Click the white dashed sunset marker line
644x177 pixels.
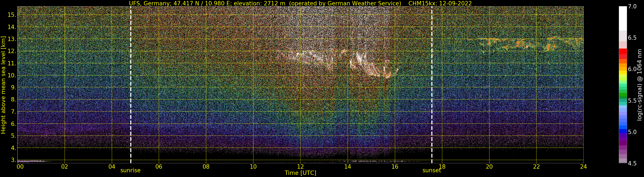coord(432,85)
